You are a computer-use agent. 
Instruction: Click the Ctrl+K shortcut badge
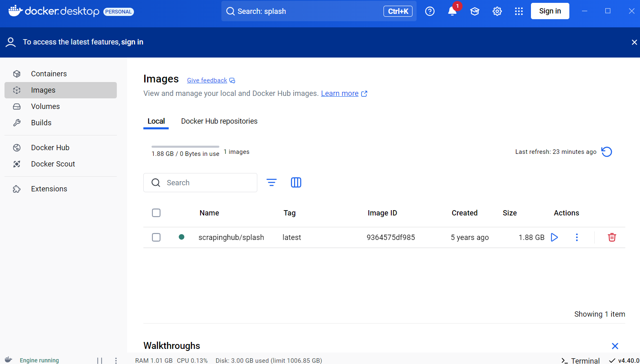[398, 11]
